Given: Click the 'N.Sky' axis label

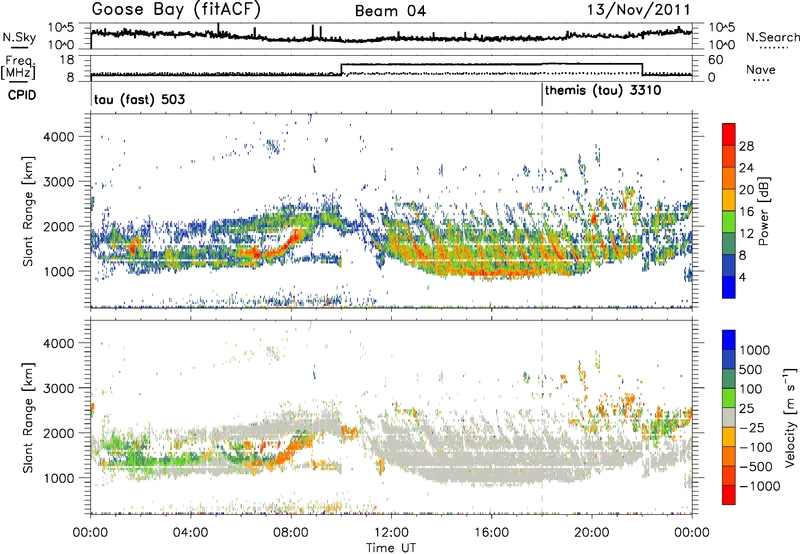Looking at the screenshot, I should coord(19,37).
